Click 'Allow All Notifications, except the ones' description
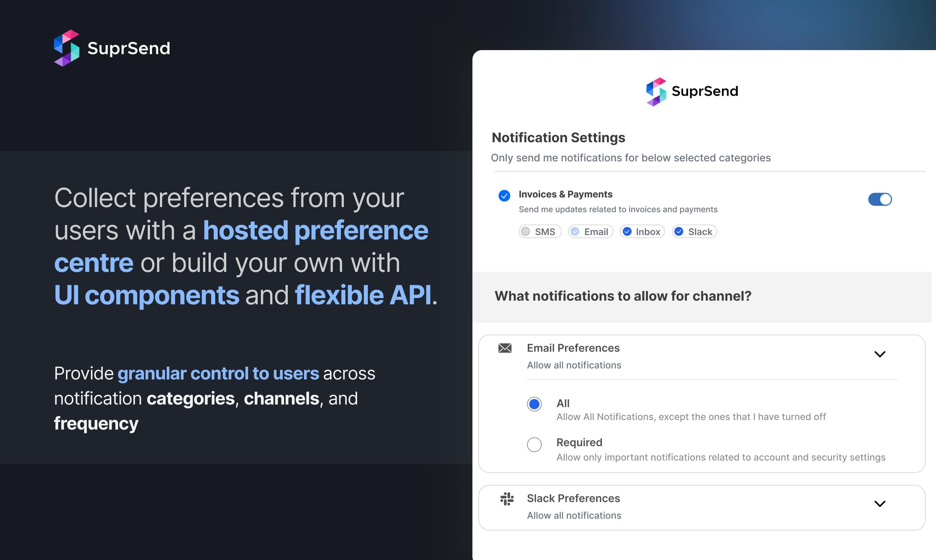The height and width of the screenshot is (560, 936). (x=691, y=417)
